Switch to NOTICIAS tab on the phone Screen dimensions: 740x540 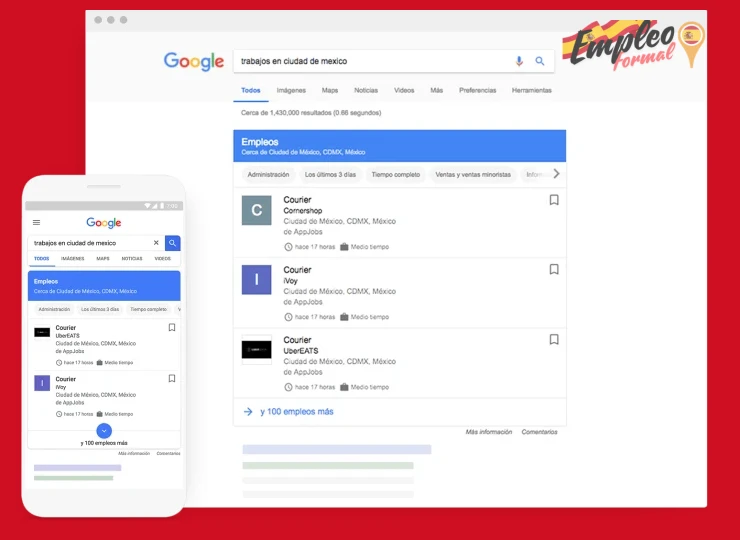132,259
